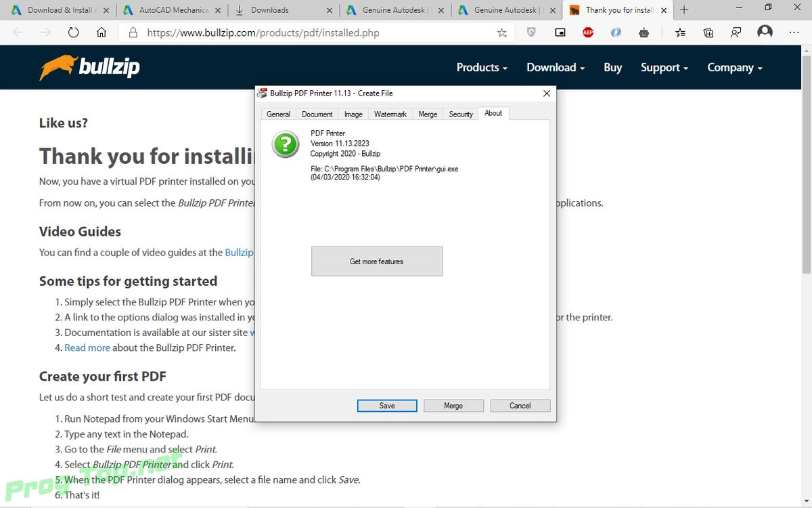This screenshot has height=508, width=812.
Task: Open a new browser tab
Action: [684, 10]
